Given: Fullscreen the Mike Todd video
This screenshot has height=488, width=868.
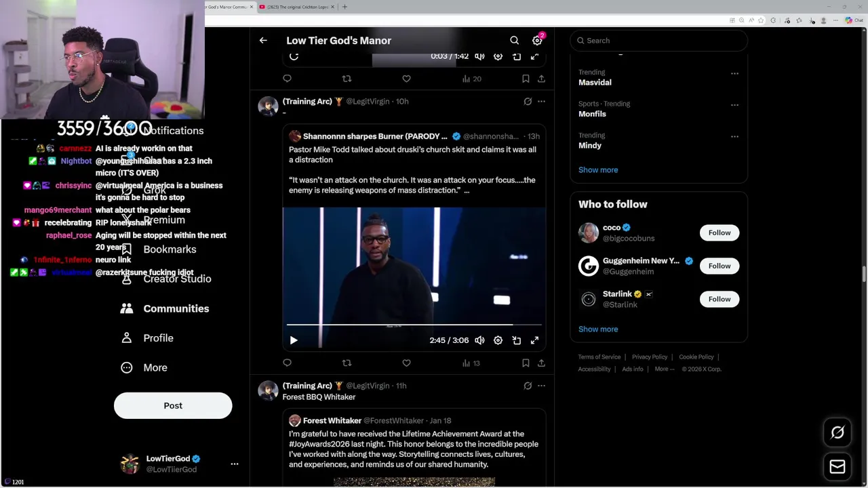Looking at the screenshot, I should [x=534, y=340].
